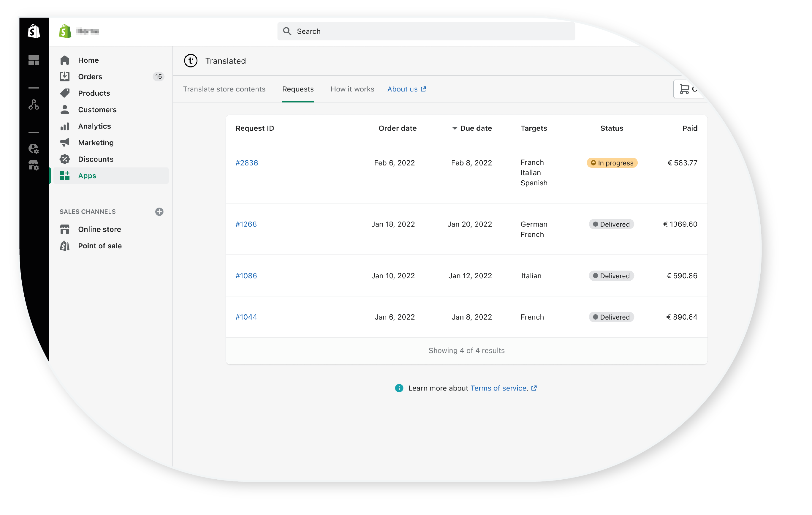Open the dashboard grid icon in dark sidebar
The width and height of the screenshot is (812, 515).
(34, 60)
